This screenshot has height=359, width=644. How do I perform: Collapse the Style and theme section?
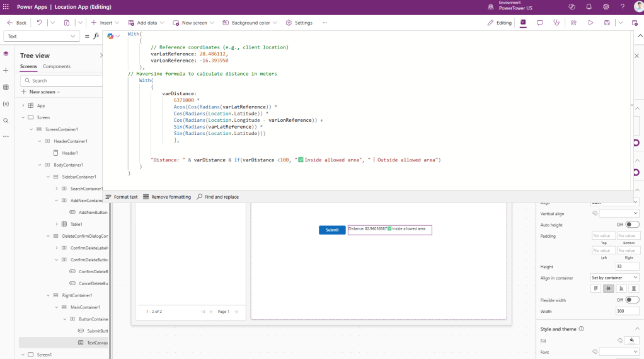(x=638, y=329)
